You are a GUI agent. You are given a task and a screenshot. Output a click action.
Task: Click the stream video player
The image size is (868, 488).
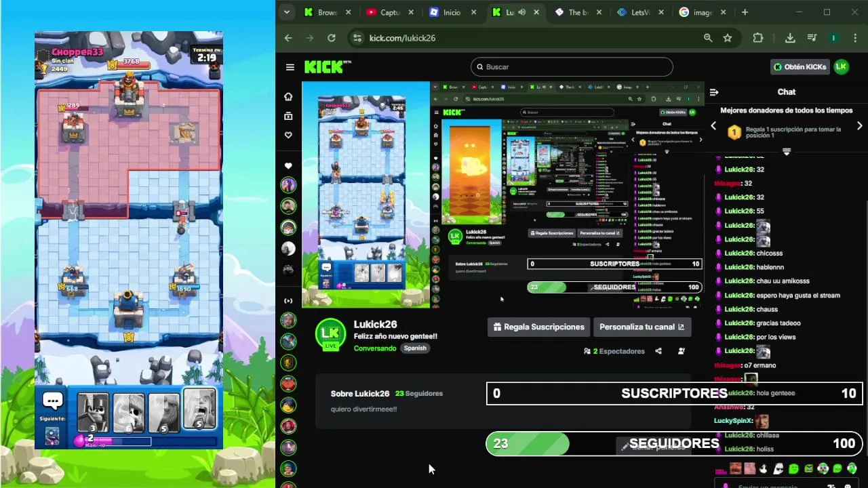tap(502, 195)
